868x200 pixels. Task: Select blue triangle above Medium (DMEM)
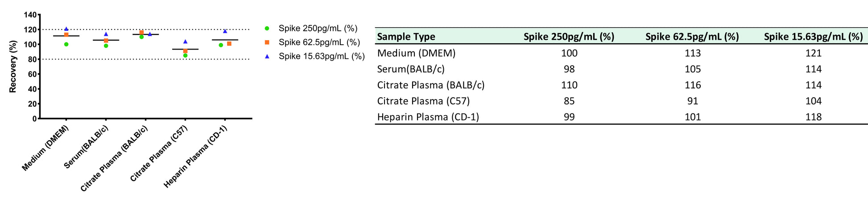pos(66,29)
